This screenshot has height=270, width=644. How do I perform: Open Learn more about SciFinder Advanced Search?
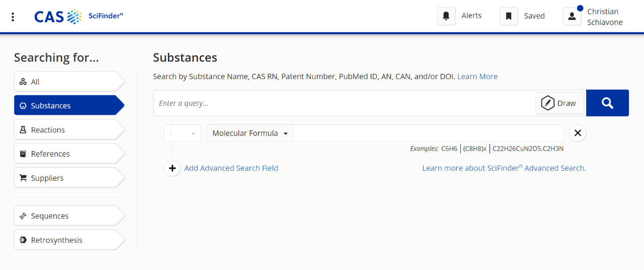click(504, 168)
